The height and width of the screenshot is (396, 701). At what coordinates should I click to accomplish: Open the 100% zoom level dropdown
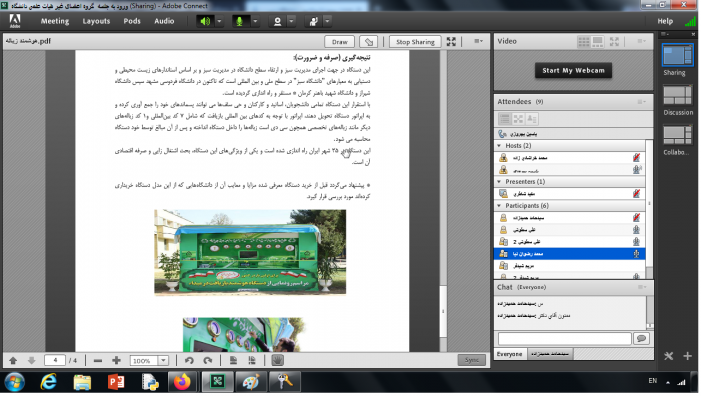coord(164,360)
